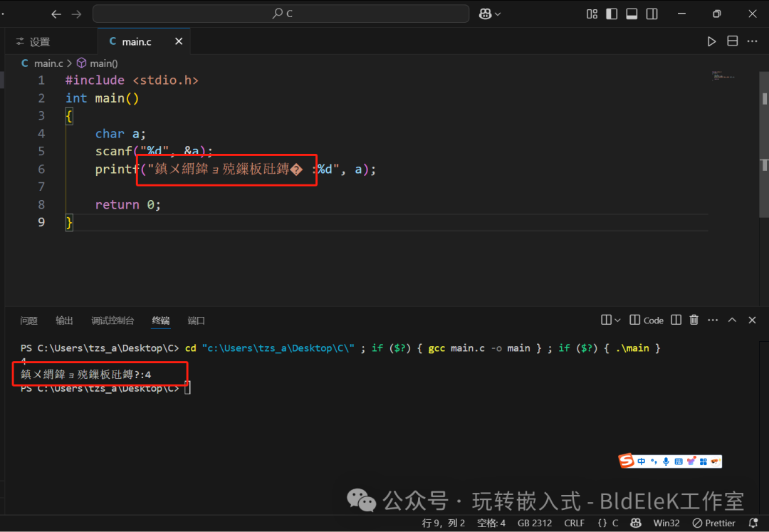The height and width of the screenshot is (532, 769).
Task: Open the editor More Actions ellipsis
Action: point(753,42)
